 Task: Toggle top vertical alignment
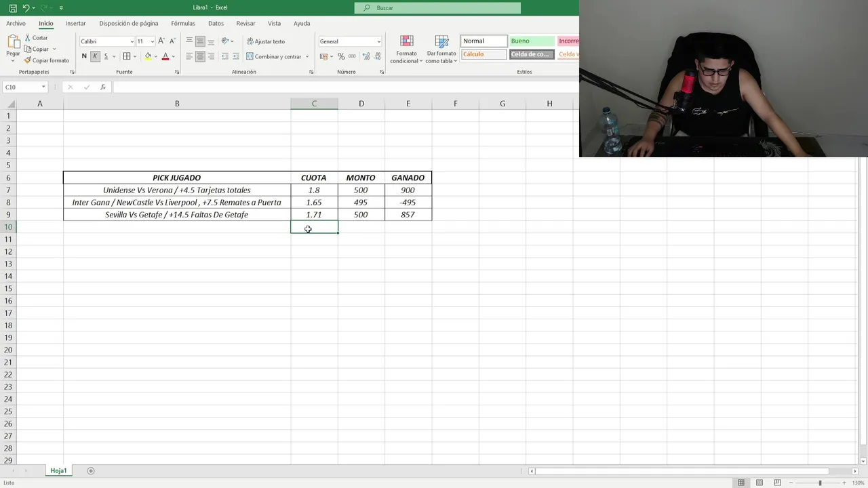[189, 41]
